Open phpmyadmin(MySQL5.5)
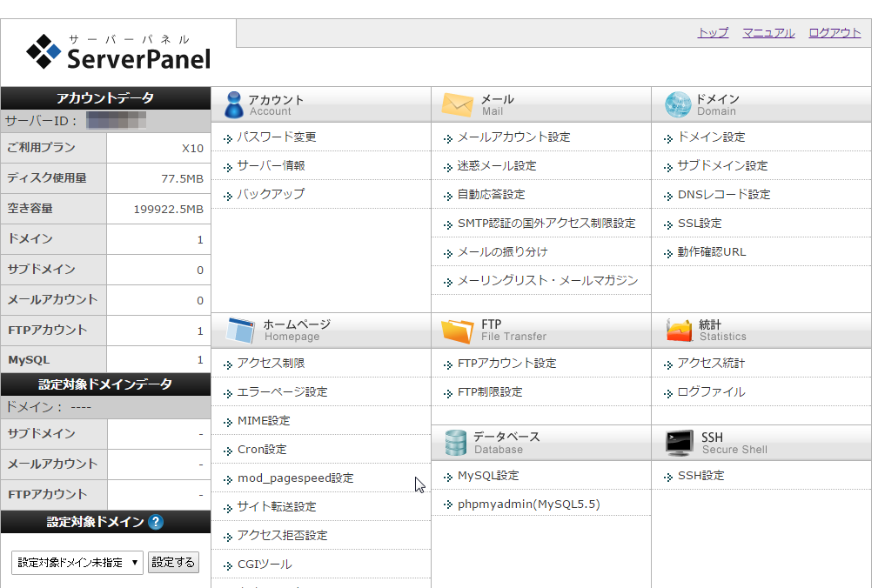 coord(528,504)
